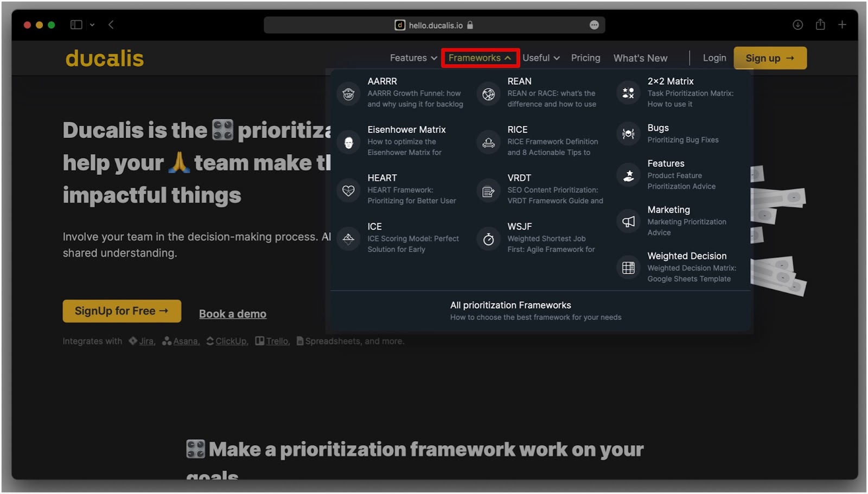
Task: Open the Safari downloads icon
Action: click(x=797, y=24)
